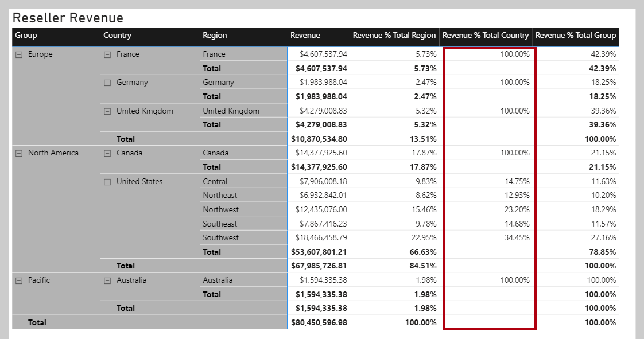Collapse the Canada country row
This screenshot has height=339, width=644.
[x=107, y=153]
